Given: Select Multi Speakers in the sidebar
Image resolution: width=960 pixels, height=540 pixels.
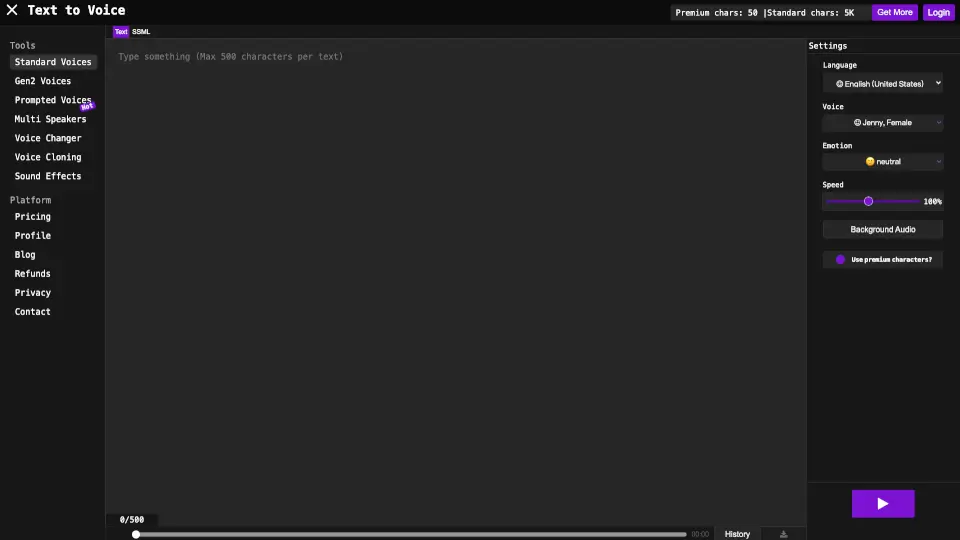Looking at the screenshot, I should pyautogui.click(x=50, y=119).
